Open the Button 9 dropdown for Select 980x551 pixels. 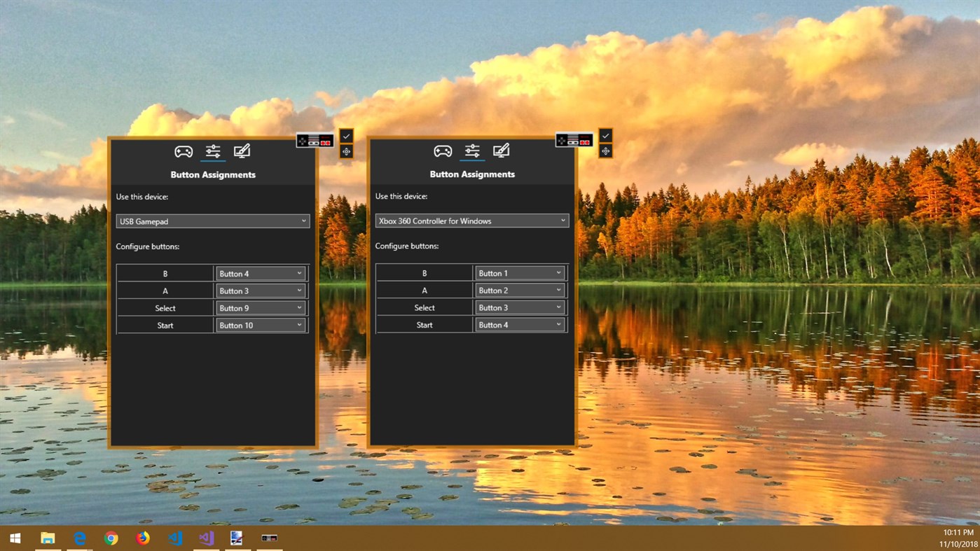[261, 308]
